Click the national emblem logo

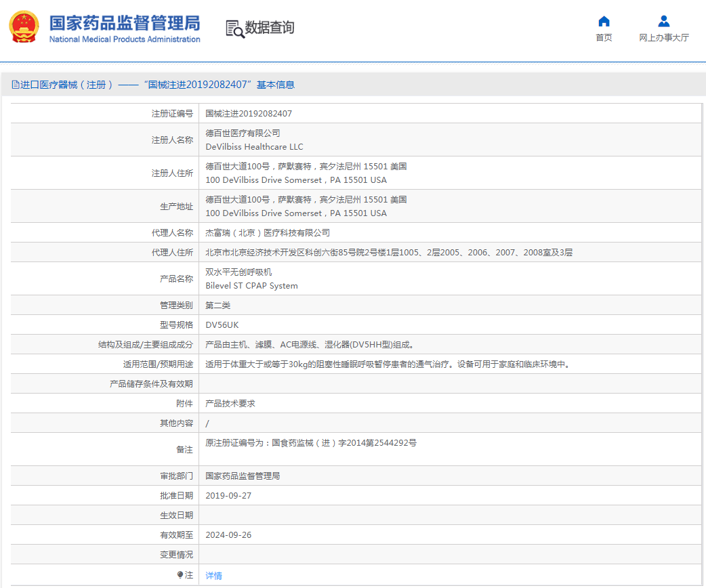coord(24,28)
